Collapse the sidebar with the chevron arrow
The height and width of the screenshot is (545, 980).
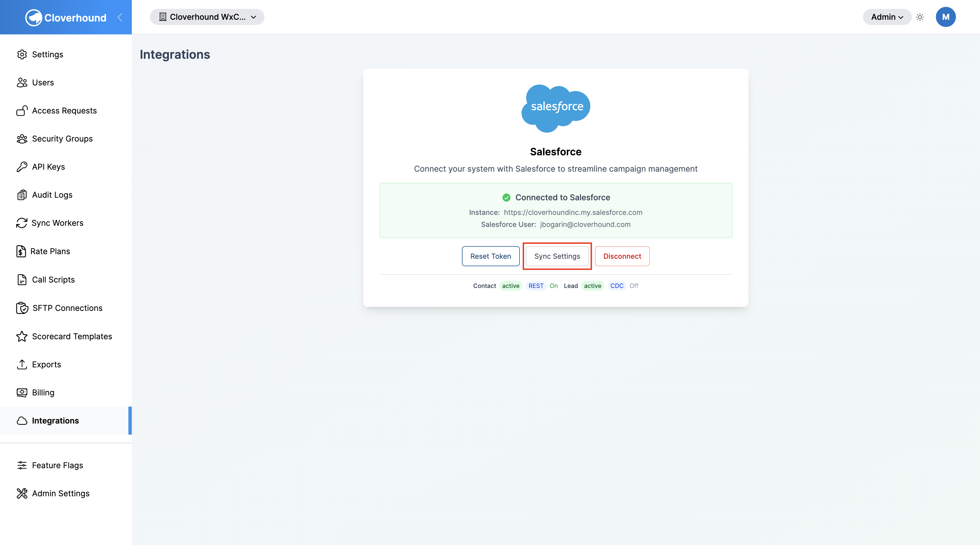pos(120,17)
